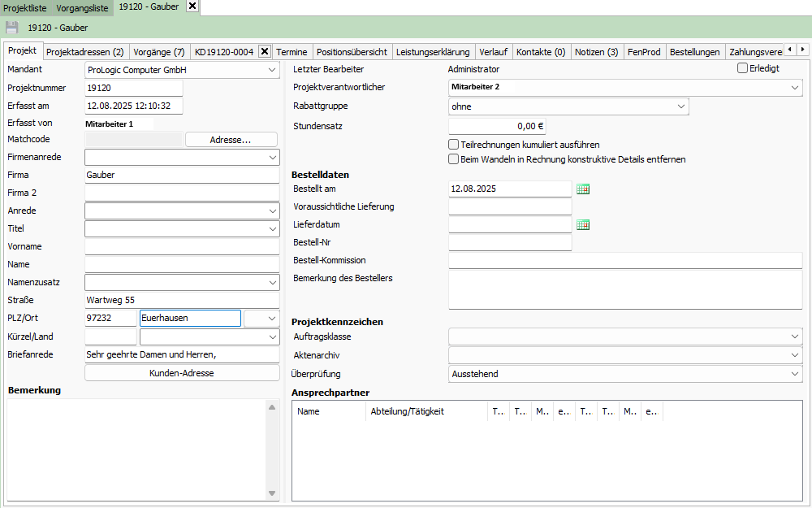
Task: Click into the Straße input field
Action: (181, 300)
